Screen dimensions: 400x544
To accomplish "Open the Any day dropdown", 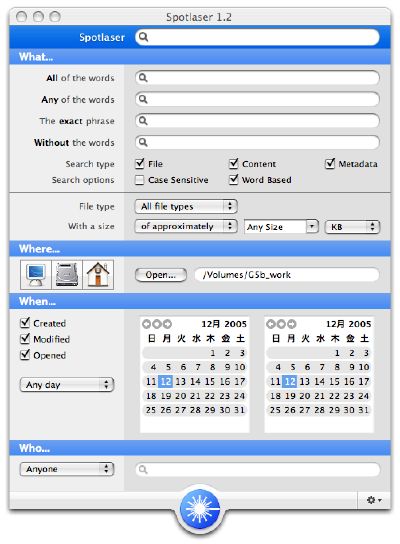I will click(x=67, y=384).
